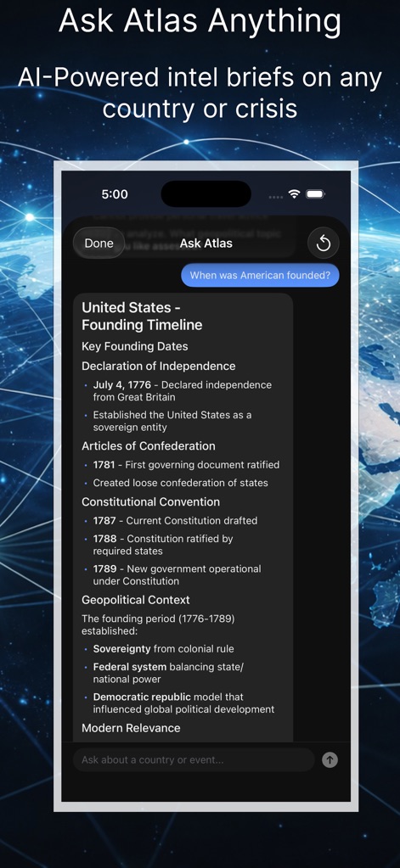This screenshot has width=400, height=868.
Task: Focus the 'Ask about a country or event...' field
Action: click(194, 759)
